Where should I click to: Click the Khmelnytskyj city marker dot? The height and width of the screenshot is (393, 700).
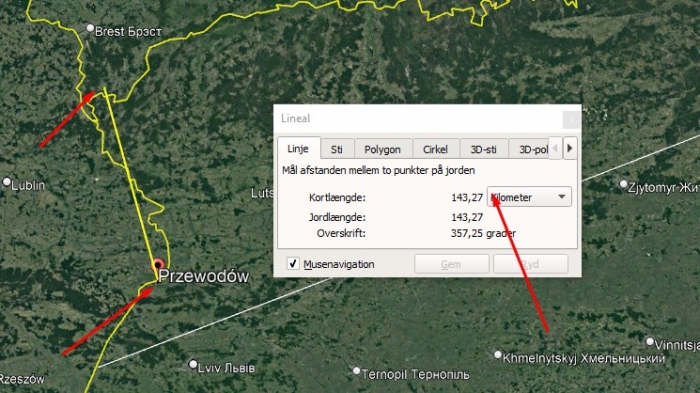pos(498,355)
